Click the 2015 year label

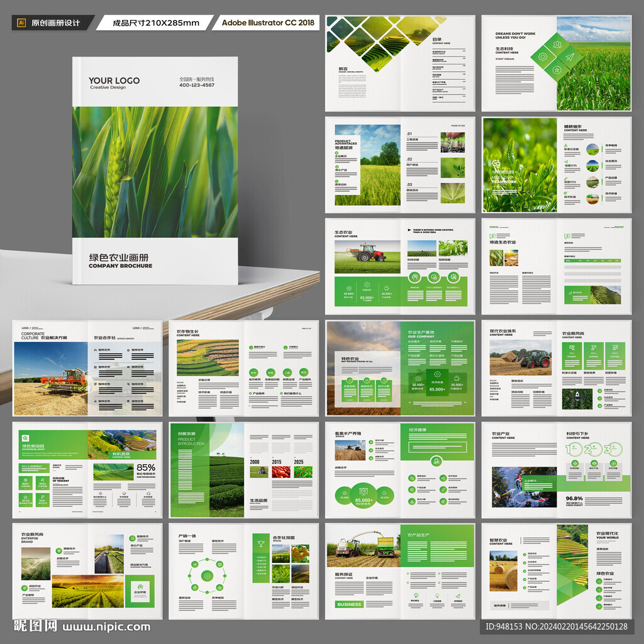tap(277, 462)
